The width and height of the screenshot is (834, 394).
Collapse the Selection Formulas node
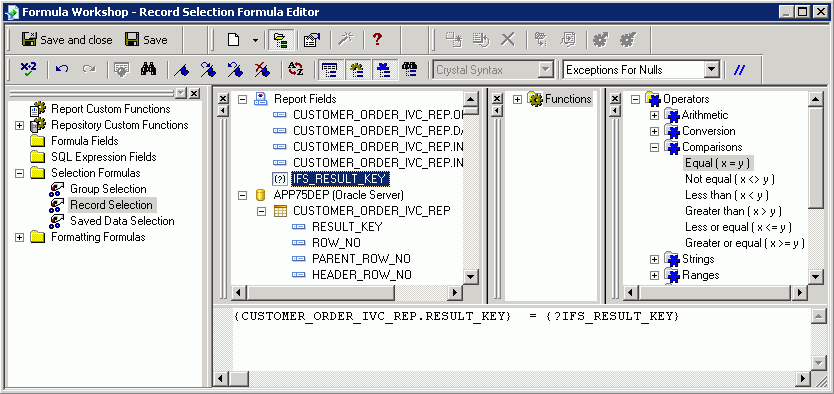(20, 173)
